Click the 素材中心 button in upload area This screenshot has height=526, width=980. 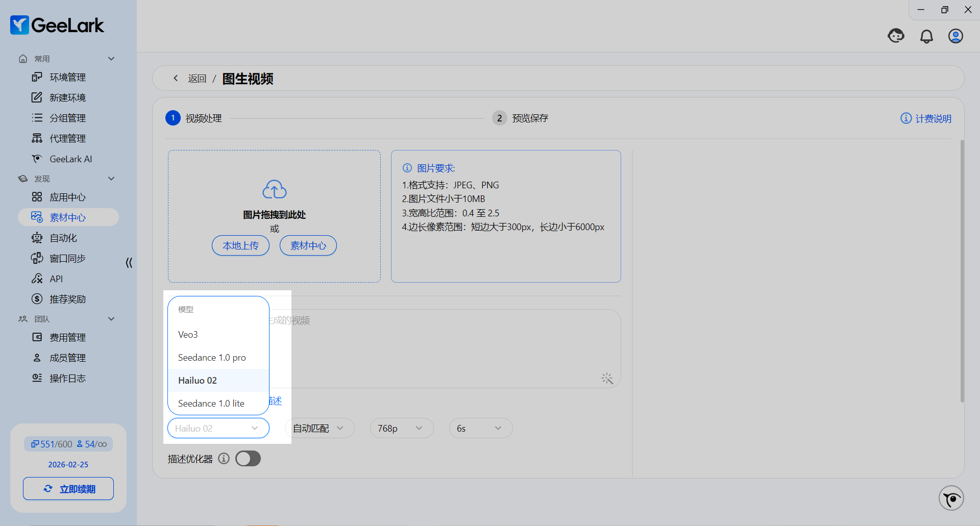[308, 245]
